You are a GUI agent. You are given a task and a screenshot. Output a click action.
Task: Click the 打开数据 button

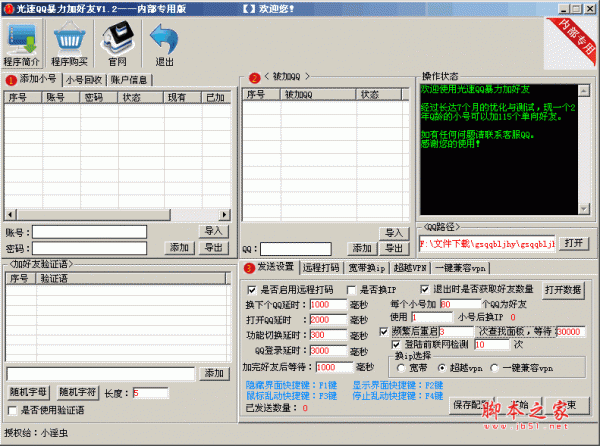563,290
